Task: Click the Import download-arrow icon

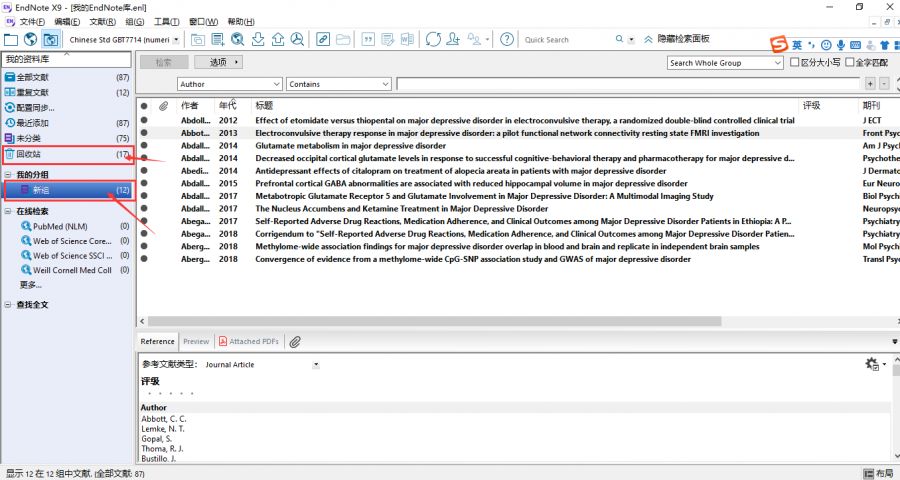Action: pyautogui.click(x=258, y=40)
